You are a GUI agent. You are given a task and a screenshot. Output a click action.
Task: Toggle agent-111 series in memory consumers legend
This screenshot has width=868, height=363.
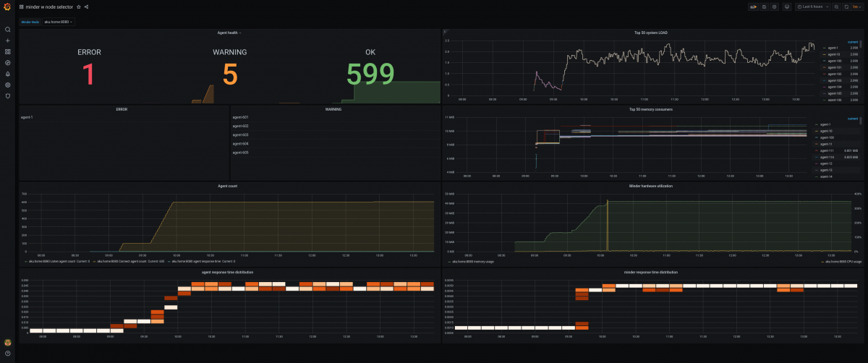coord(827,150)
